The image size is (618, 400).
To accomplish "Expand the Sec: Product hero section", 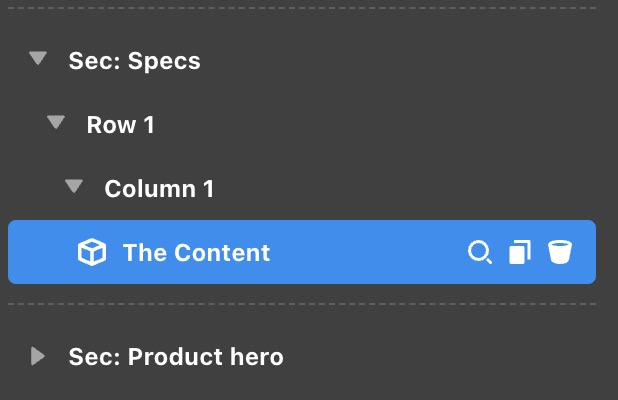I will (x=38, y=356).
